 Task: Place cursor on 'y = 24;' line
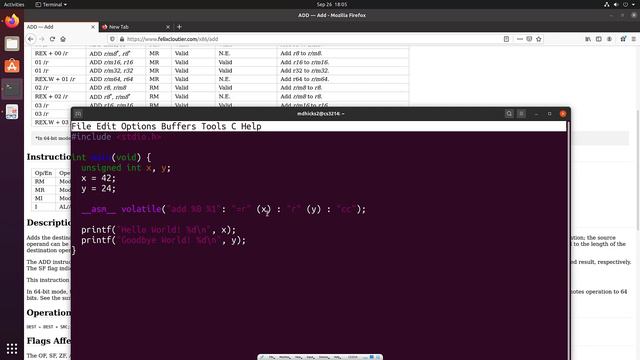point(98,189)
